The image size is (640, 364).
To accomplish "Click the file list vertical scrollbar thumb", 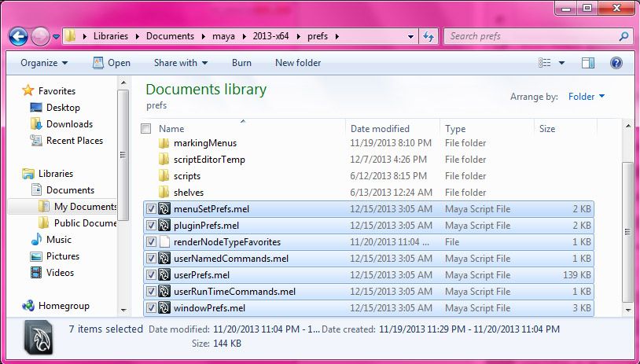I will click(x=627, y=232).
